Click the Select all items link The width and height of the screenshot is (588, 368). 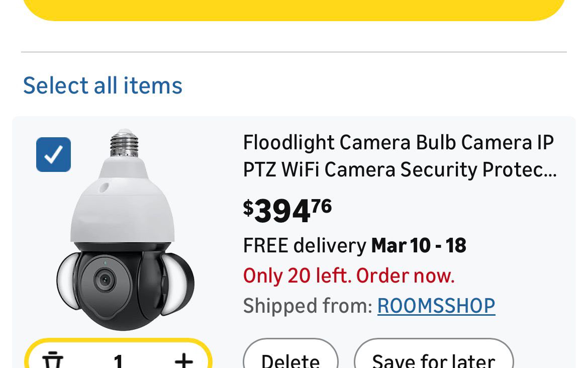[x=103, y=85]
